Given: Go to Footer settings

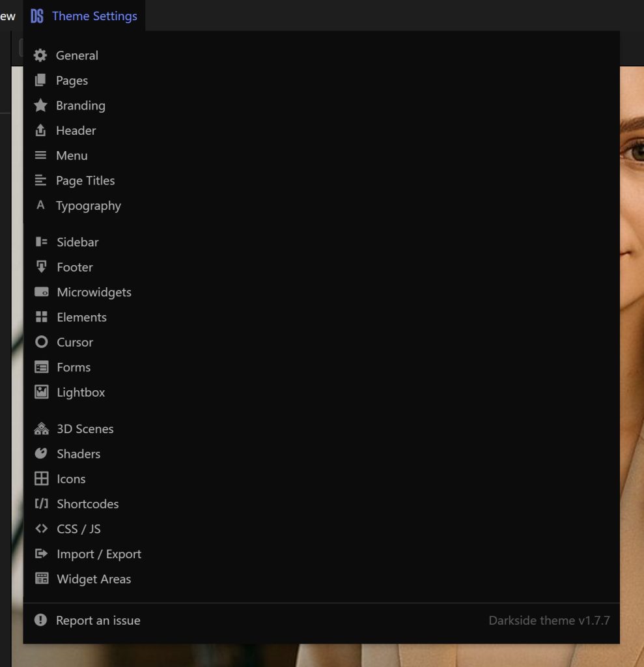Looking at the screenshot, I should pyautogui.click(x=74, y=267).
